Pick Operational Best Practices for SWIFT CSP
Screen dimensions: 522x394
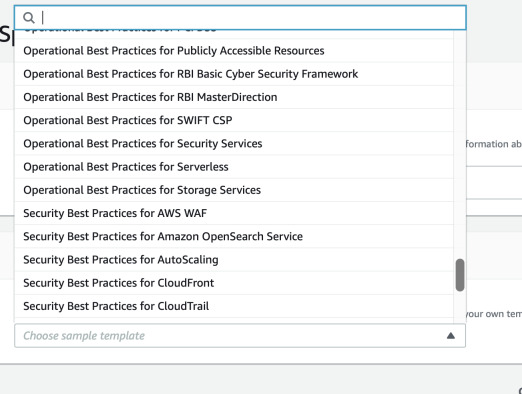pos(234,120)
